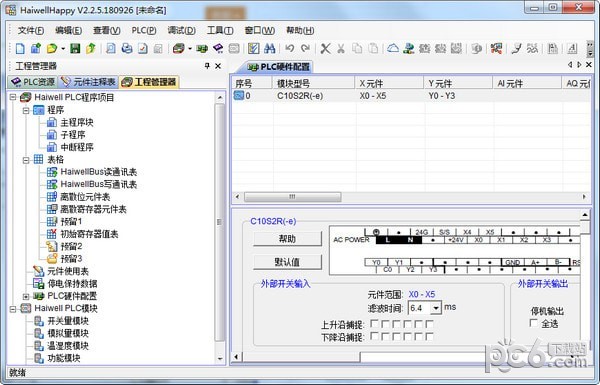
Task: Click the green Save floppy disk icon
Action: pyautogui.click(x=75, y=49)
